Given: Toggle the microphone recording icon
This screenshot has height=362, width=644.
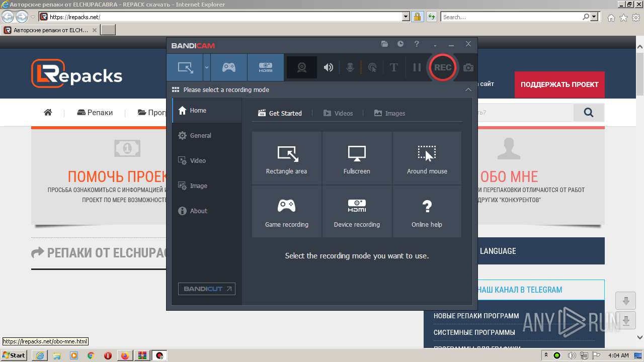Looking at the screenshot, I should click(350, 67).
